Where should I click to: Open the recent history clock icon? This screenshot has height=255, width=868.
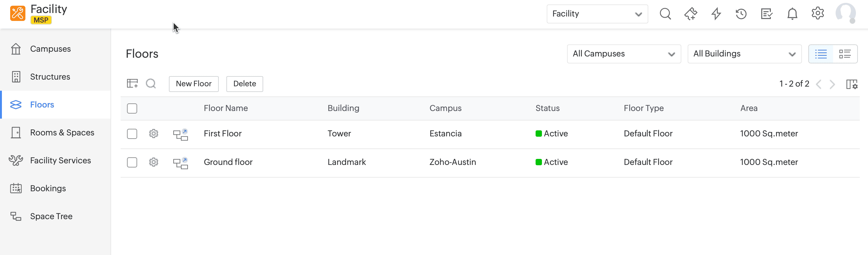coord(741,14)
